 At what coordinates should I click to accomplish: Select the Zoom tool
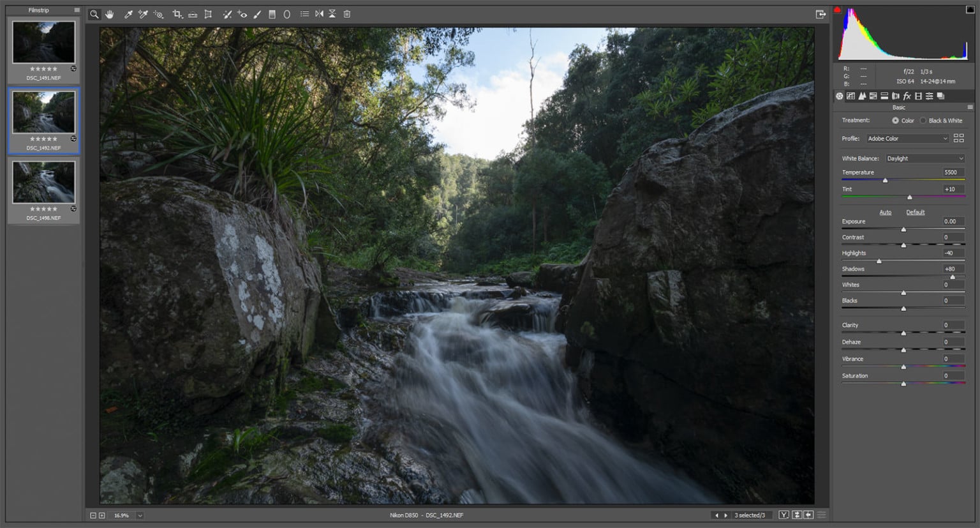click(94, 13)
